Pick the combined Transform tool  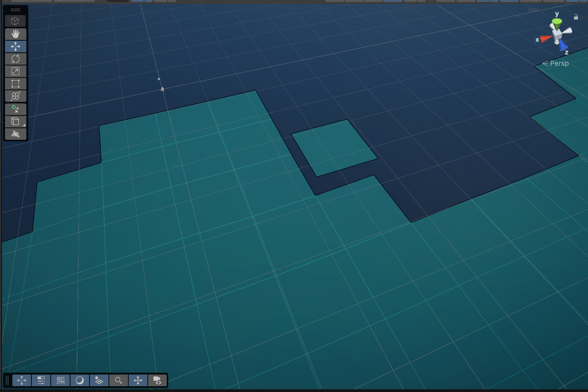(x=16, y=96)
